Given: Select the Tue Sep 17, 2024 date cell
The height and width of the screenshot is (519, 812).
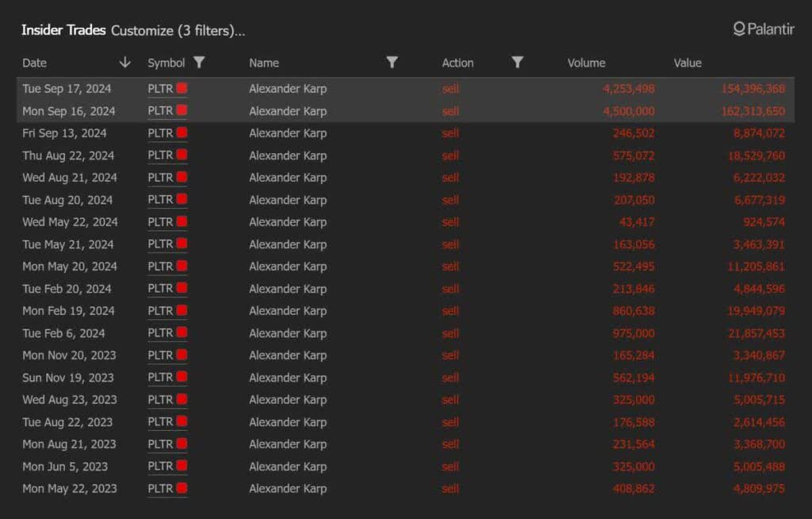Looking at the screenshot, I should click(67, 89).
